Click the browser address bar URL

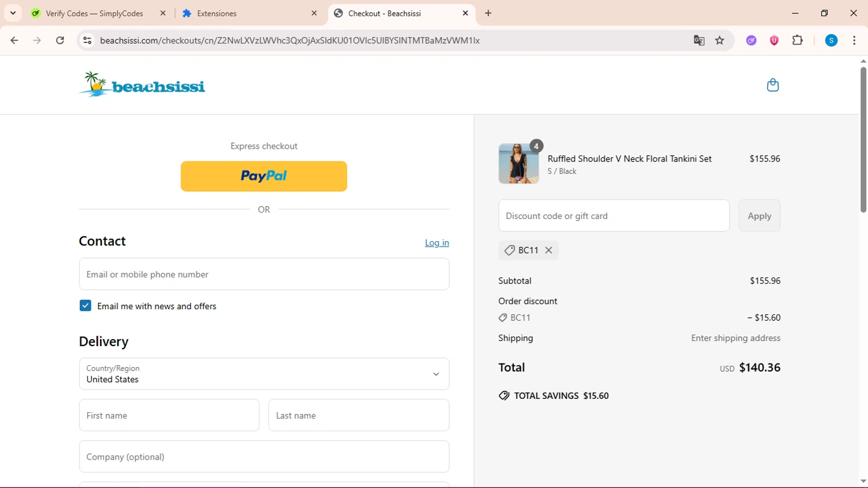pyautogui.click(x=289, y=41)
